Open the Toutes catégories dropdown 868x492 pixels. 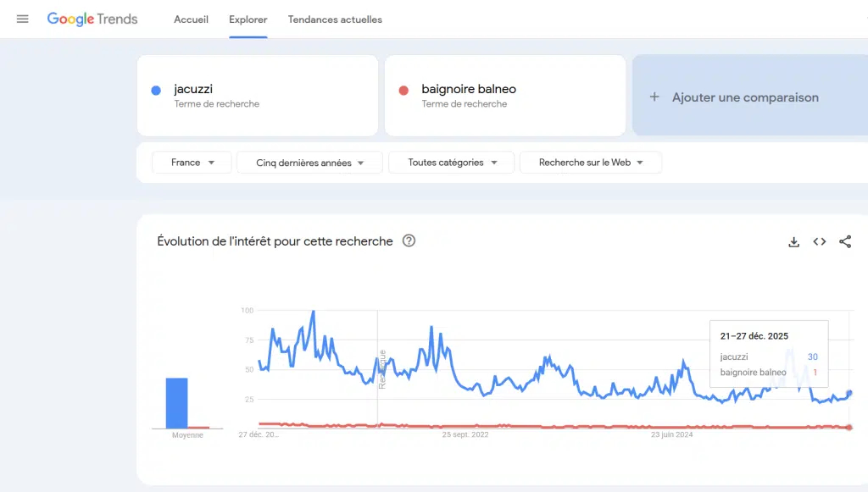(x=451, y=162)
